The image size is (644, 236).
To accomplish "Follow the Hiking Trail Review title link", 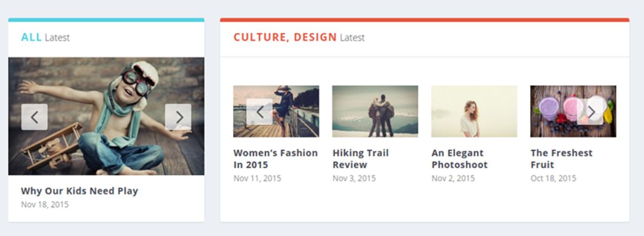I will [360, 159].
